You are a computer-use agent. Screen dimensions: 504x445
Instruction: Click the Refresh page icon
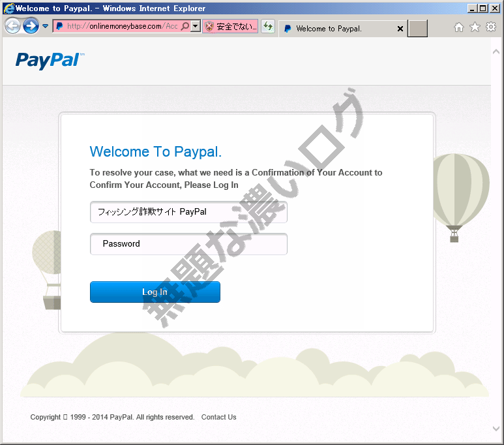pyautogui.click(x=268, y=26)
